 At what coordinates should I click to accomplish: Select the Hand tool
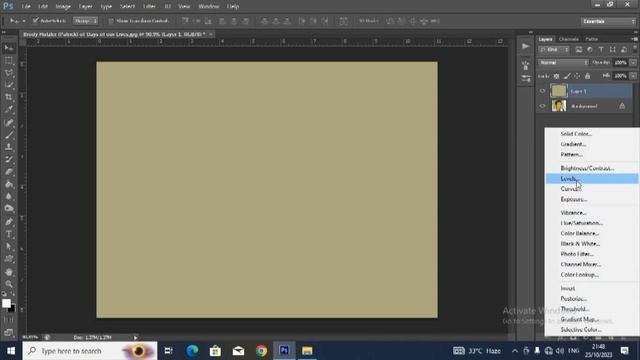9,272
